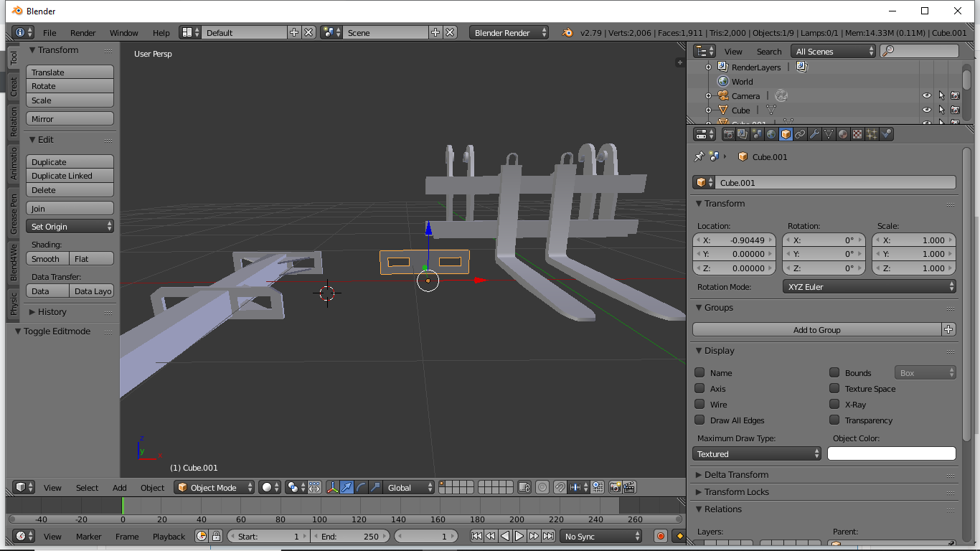Open the Object Constraints tab (chain icon)
Image resolution: width=980 pixels, height=551 pixels.
click(x=800, y=134)
